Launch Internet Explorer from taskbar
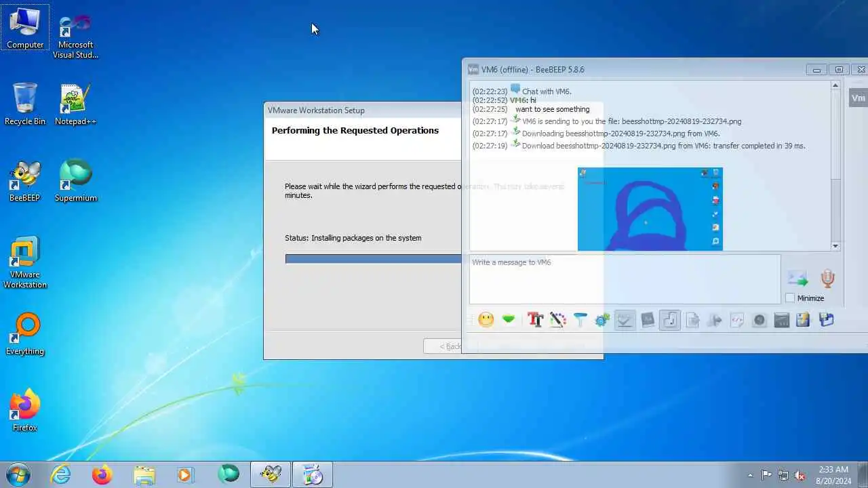Viewport: 868px width, 488px height. point(61,474)
